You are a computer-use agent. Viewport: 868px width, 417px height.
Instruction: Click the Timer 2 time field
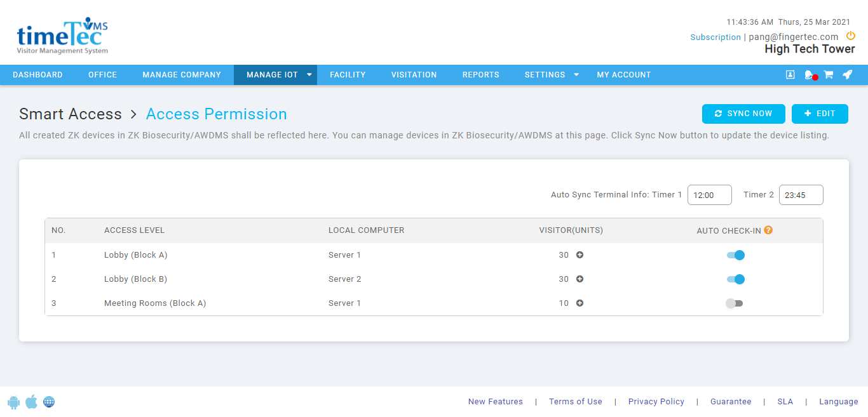801,195
